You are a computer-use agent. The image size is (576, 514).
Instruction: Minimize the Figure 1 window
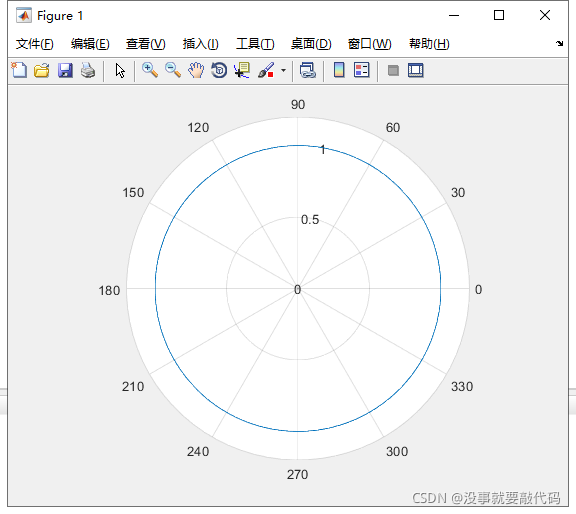pyautogui.click(x=454, y=15)
